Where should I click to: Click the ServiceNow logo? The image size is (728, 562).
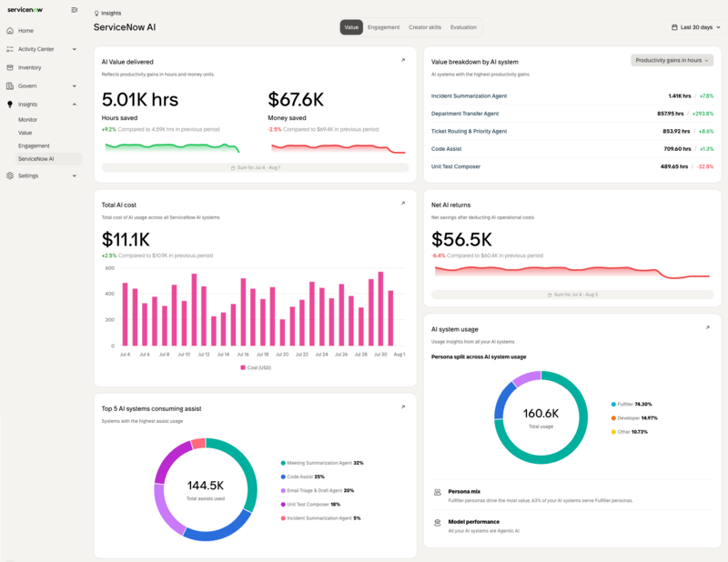pos(25,10)
